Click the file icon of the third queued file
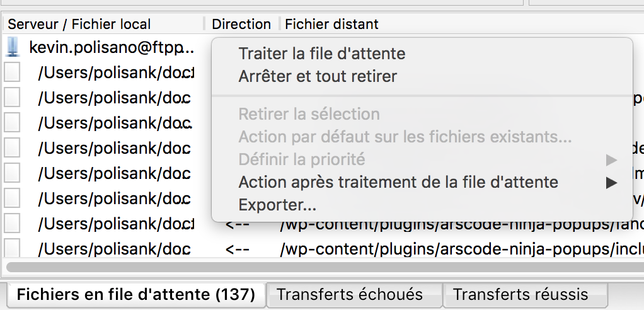This screenshot has width=644, height=310. click(x=11, y=123)
